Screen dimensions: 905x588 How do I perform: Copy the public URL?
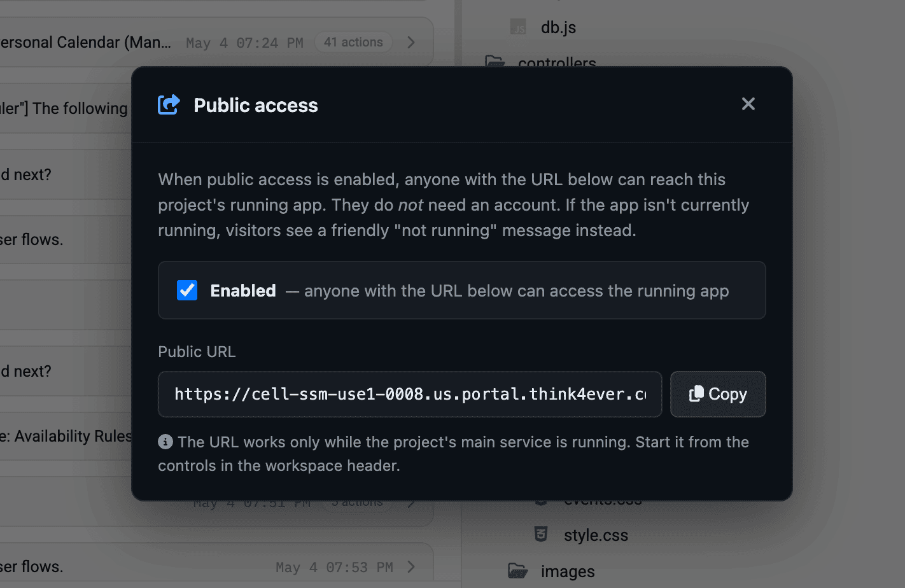718,394
